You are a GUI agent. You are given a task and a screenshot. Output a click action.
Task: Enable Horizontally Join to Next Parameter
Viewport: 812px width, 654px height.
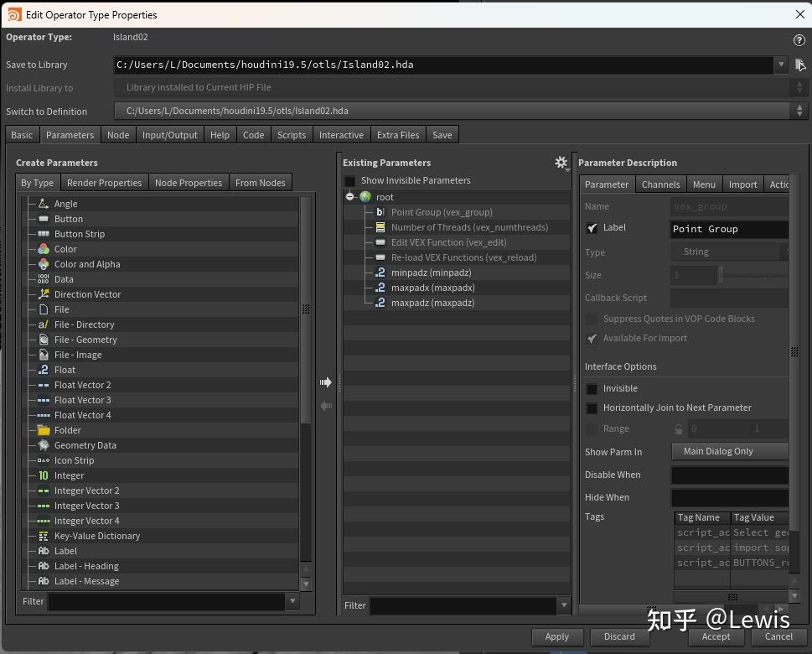(592, 408)
